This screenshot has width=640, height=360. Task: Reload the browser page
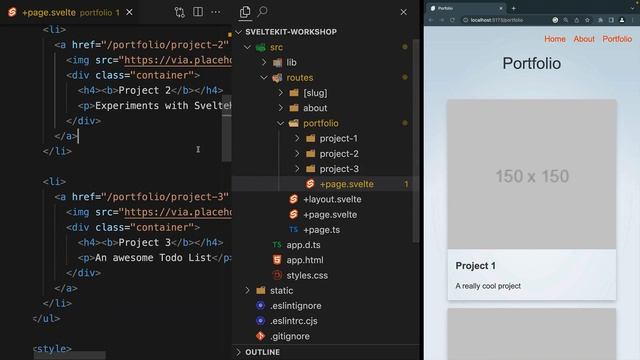[x=452, y=20]
